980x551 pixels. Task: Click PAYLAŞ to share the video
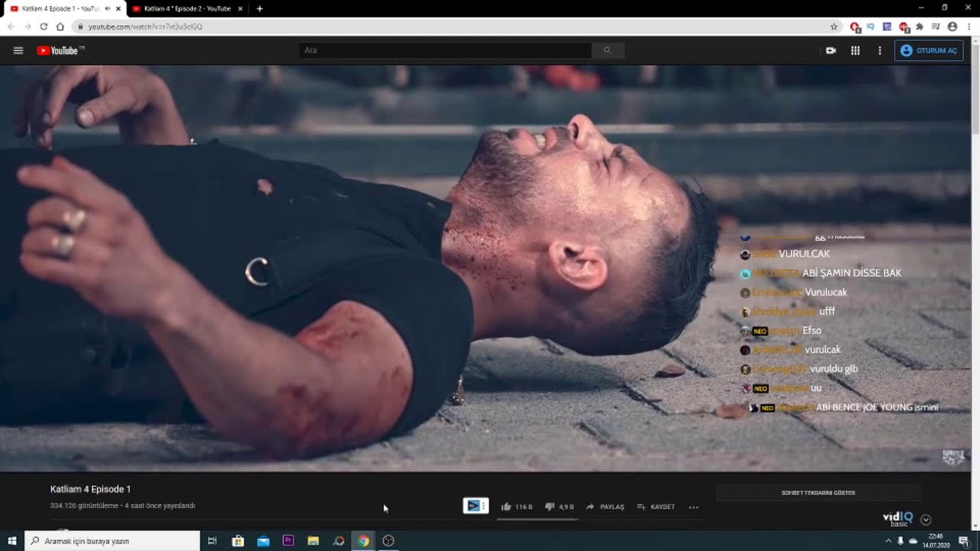pyautogui.click(x=605, y=507)
